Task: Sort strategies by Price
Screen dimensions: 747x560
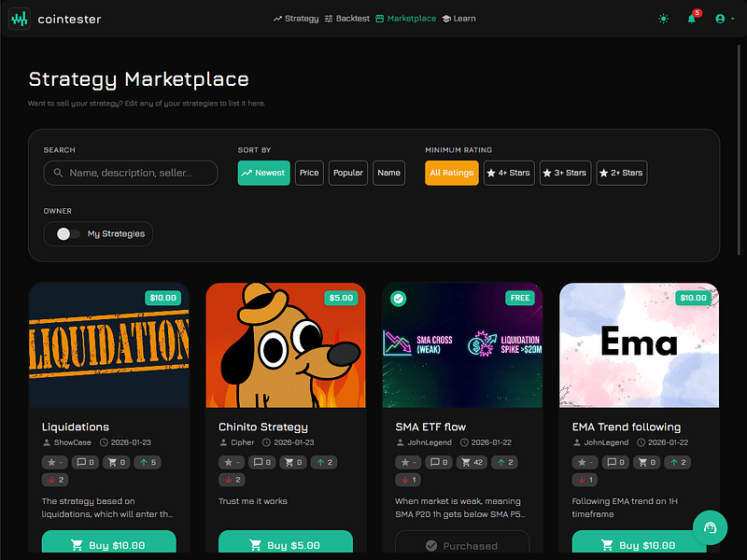Action: 309,173
